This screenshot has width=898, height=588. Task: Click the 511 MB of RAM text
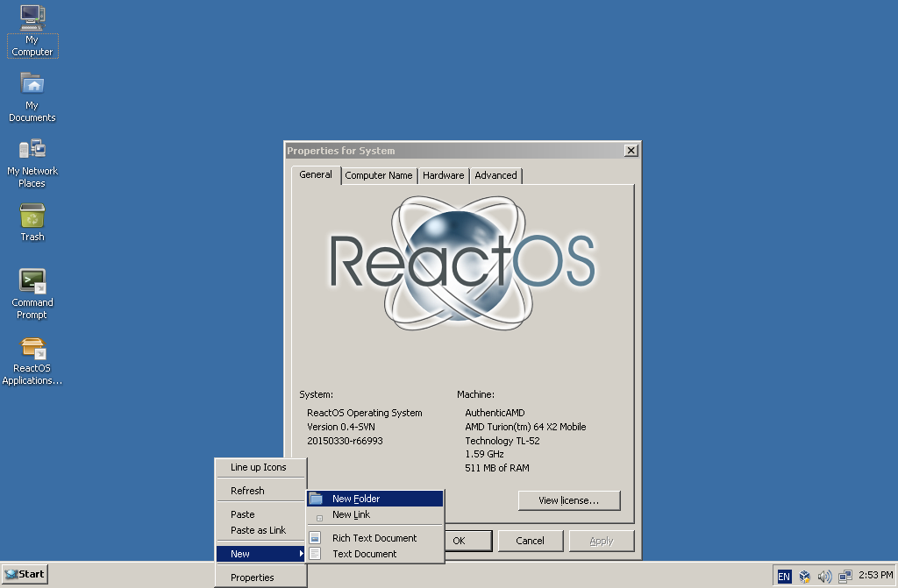[497, 468]
